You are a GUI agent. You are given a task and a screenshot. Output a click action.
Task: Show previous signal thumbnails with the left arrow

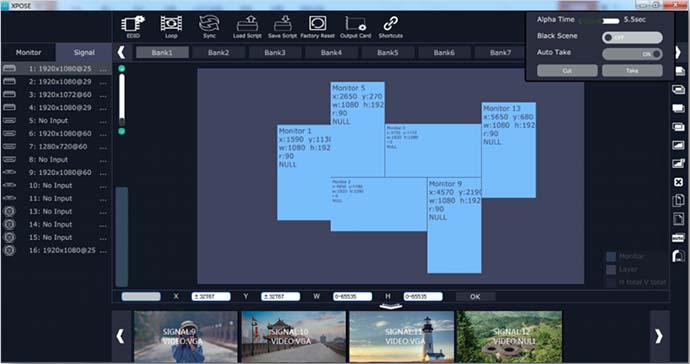pyautogui.click(x=121, y=336)
